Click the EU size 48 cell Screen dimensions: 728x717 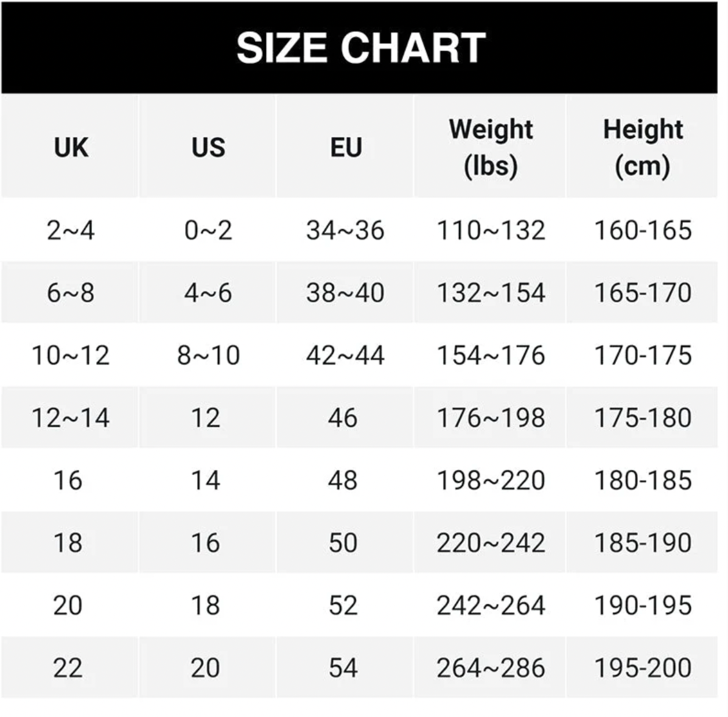pyautogui.click(x=343, y=481)
